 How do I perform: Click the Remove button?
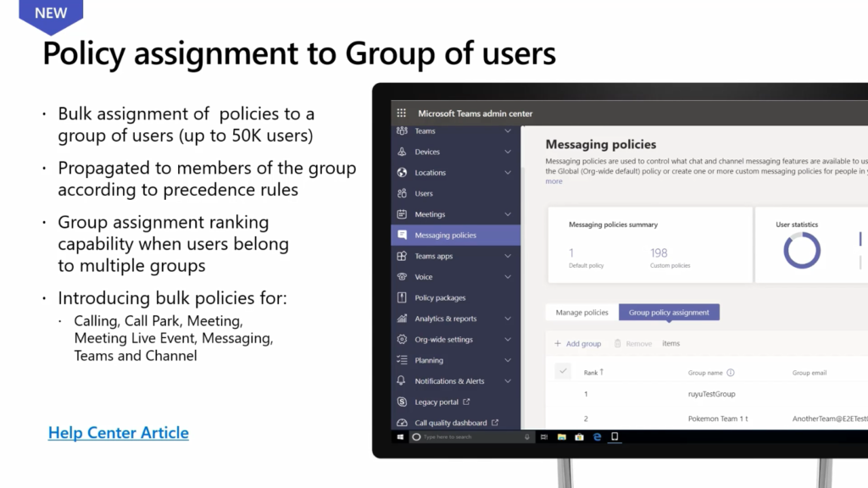(x=632, y=344)
